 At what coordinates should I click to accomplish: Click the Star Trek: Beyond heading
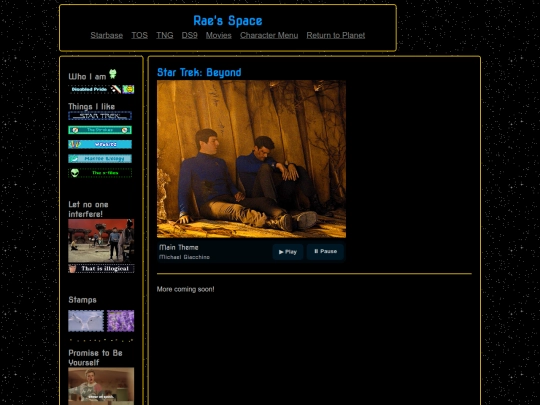[199, 72]
